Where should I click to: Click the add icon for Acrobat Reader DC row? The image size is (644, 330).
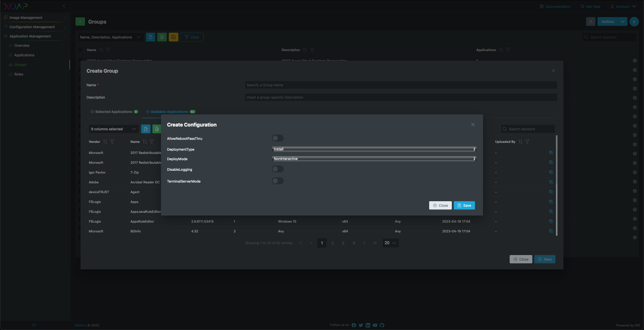551,182
